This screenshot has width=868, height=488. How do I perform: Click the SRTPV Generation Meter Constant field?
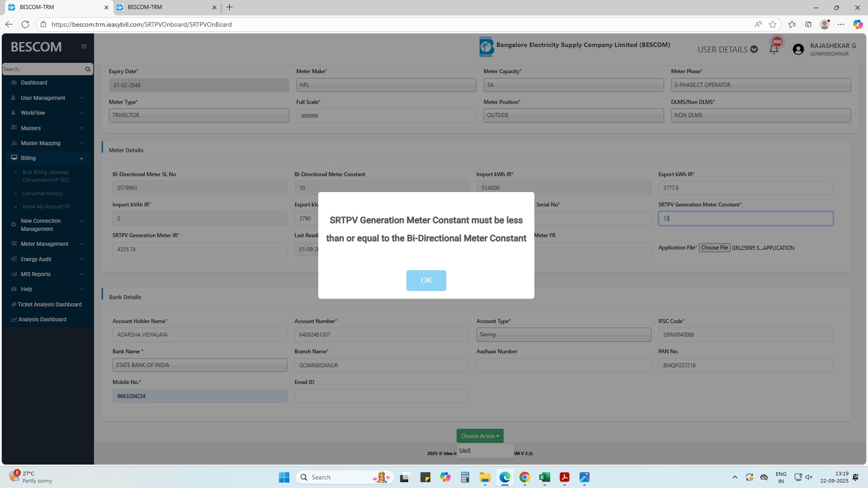745,219
